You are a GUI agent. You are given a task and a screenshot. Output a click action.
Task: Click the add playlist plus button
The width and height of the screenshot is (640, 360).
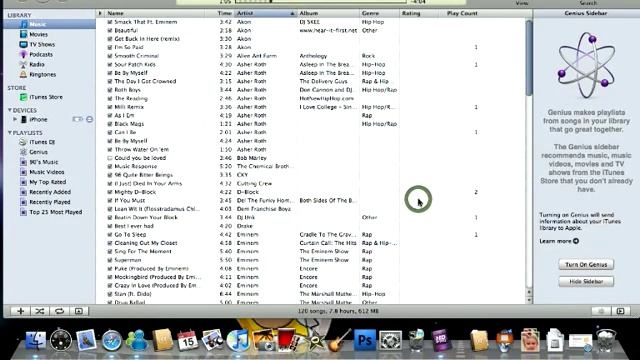point(20,311)
